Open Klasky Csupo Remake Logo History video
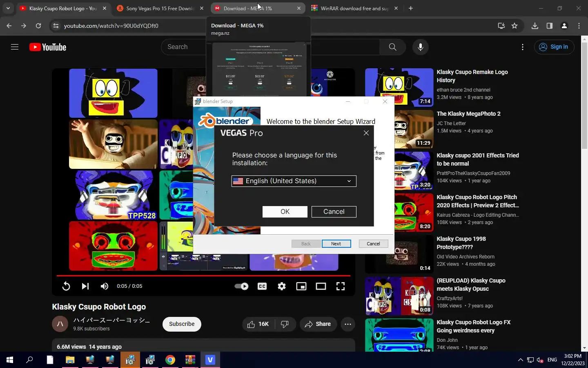This screenshot has height=368, width=588. [x=472, y=76]
